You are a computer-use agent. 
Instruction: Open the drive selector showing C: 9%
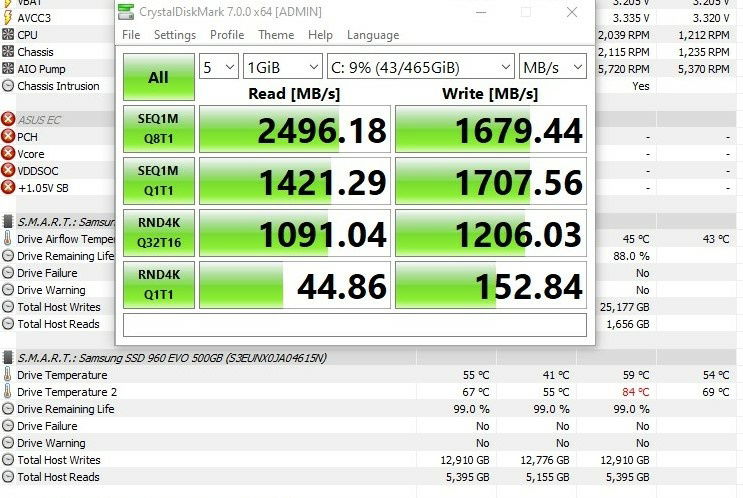(x=421, y=66)
